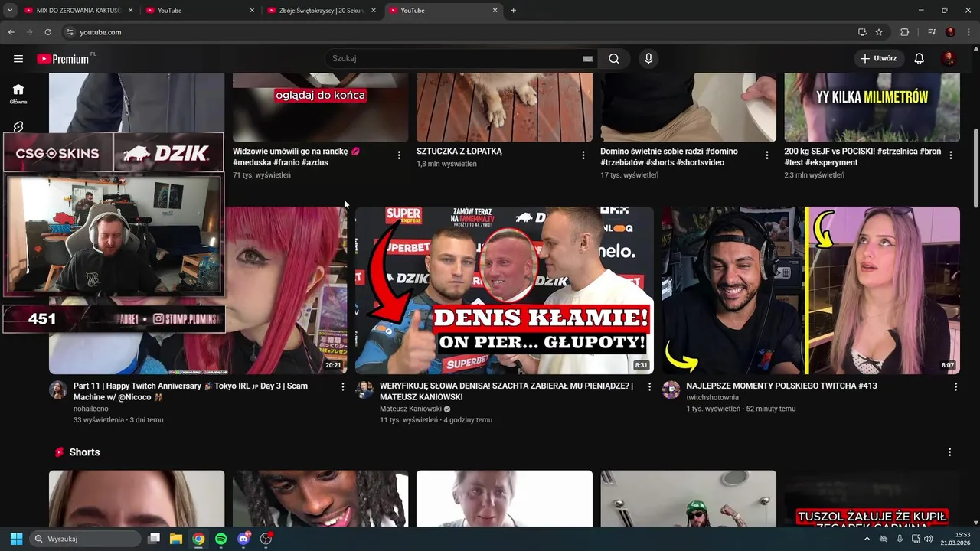Open options for SZTUCZKA Z ŁOPATKĄ short

583,155
